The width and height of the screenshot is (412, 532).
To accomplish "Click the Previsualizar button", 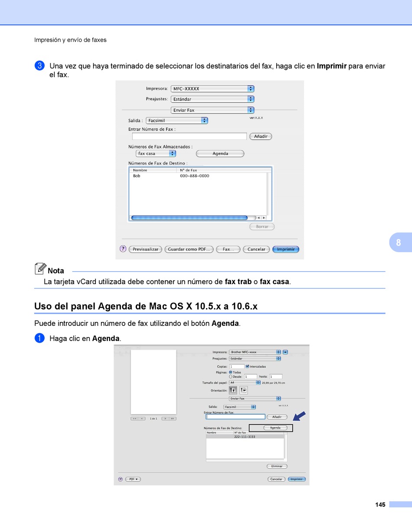I will [x=145, y=249].
